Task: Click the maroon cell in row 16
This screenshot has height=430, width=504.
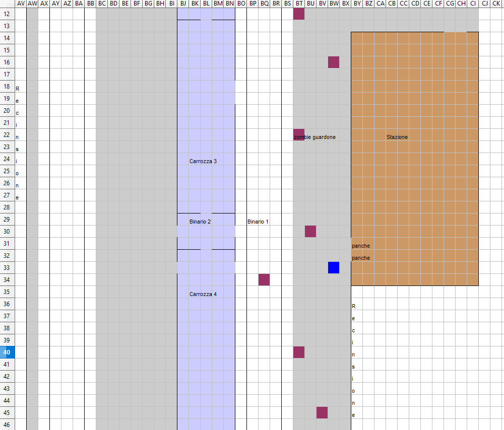Action: [334, 62]
